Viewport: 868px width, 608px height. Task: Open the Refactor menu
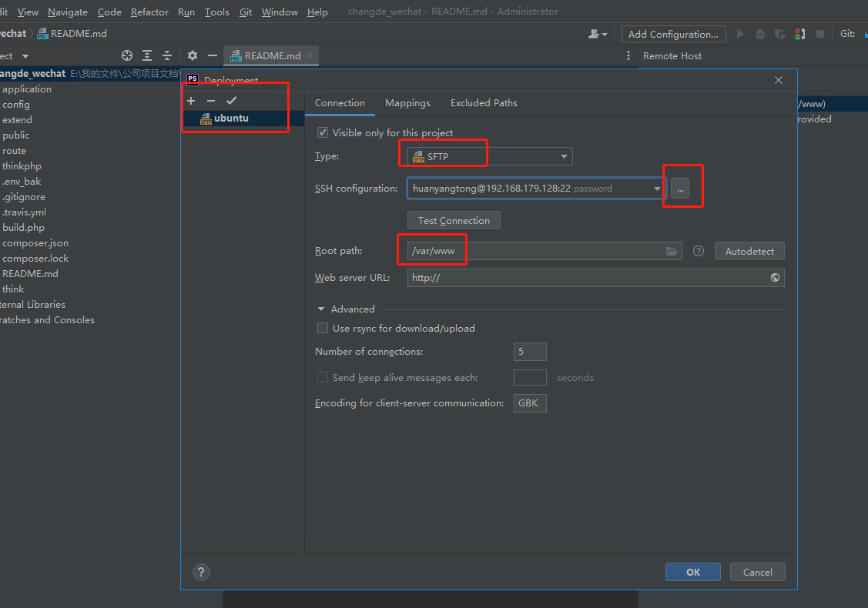(x=149, y=12)
